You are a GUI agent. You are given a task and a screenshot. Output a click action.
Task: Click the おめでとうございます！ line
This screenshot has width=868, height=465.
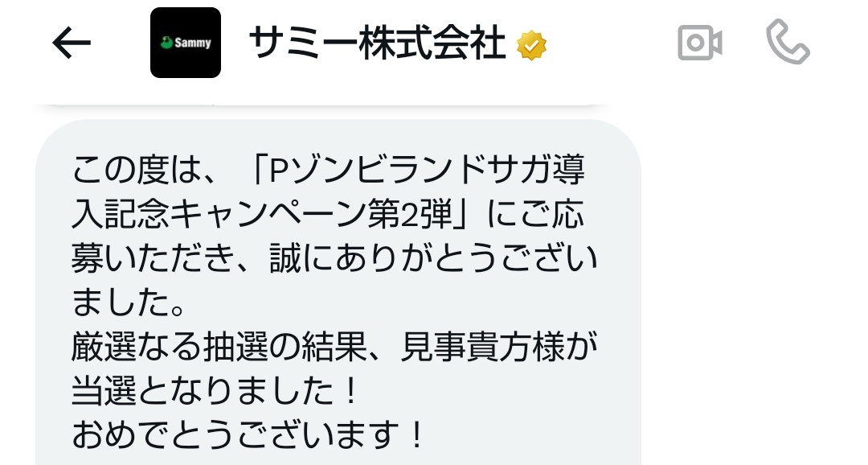(x=248, y=434)
